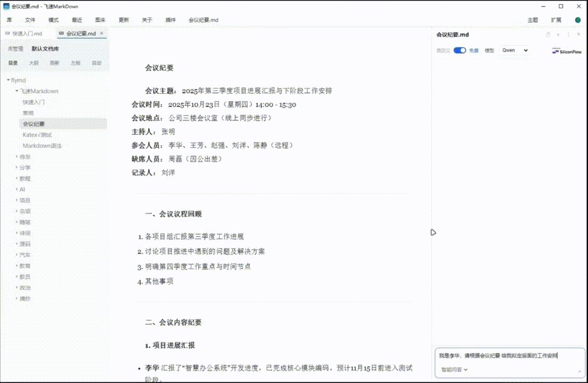Open the Qwen model dropdown
Viewport: 588px width, 383px height.
[514, 51]
